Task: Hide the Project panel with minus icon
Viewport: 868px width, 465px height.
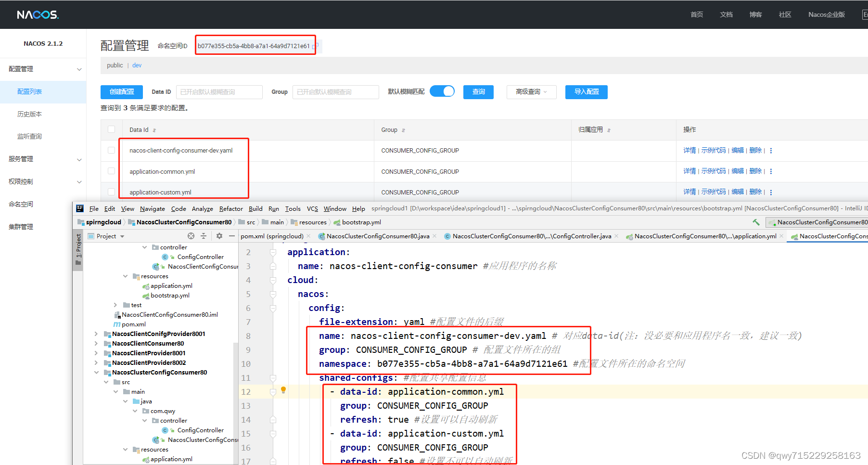Action: point(232,236)
